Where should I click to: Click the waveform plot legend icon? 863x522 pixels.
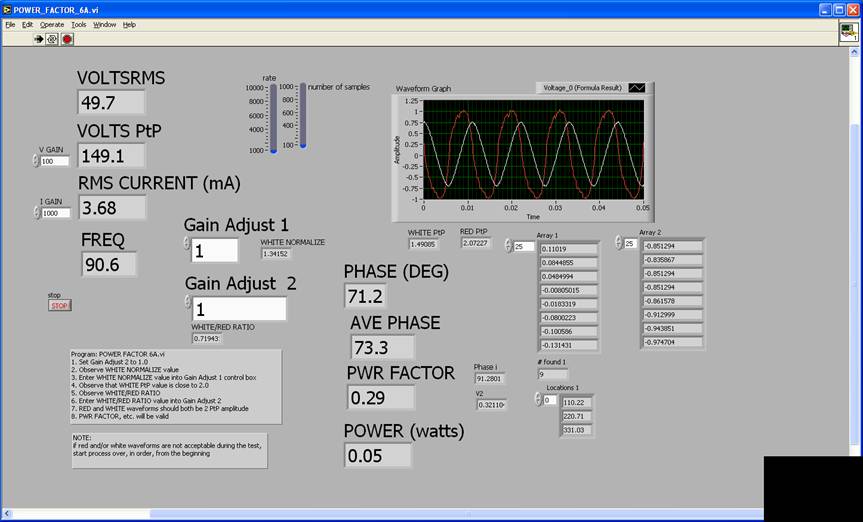point(637,88)
